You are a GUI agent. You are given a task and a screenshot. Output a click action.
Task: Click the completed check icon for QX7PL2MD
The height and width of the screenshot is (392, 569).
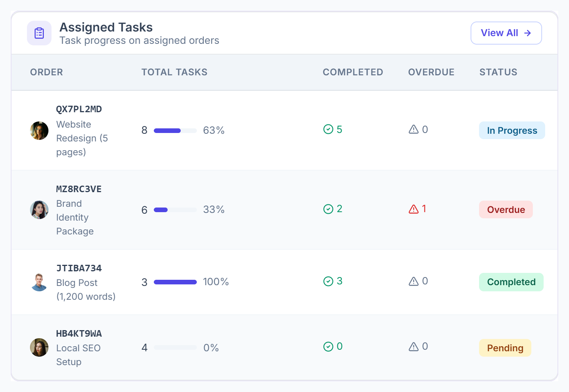click(x=328, y=129)
